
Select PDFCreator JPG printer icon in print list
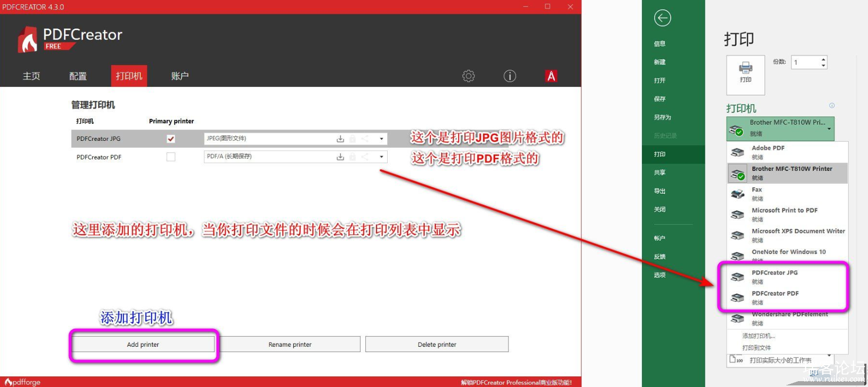pos(738,276)
